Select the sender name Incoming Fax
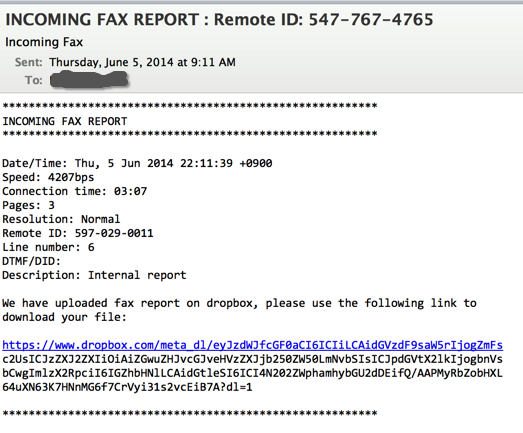Viewport: 523px width, 433px height. [x=44, y=42]
